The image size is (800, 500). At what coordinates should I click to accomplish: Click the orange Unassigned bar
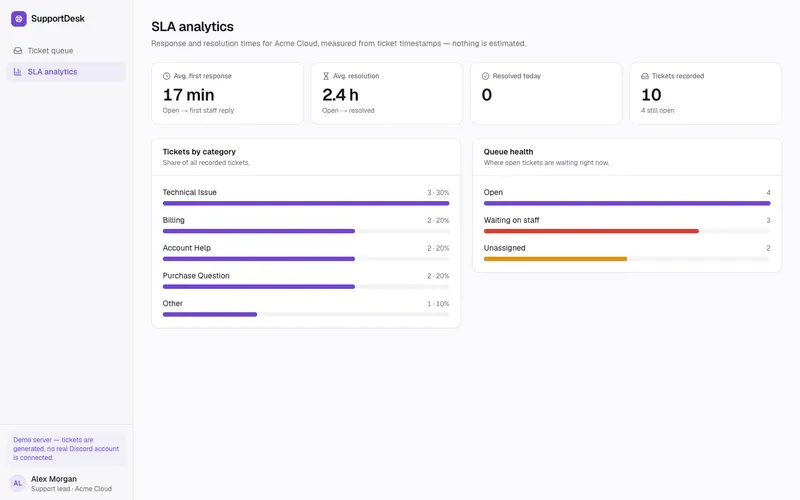tap(555, 259)
